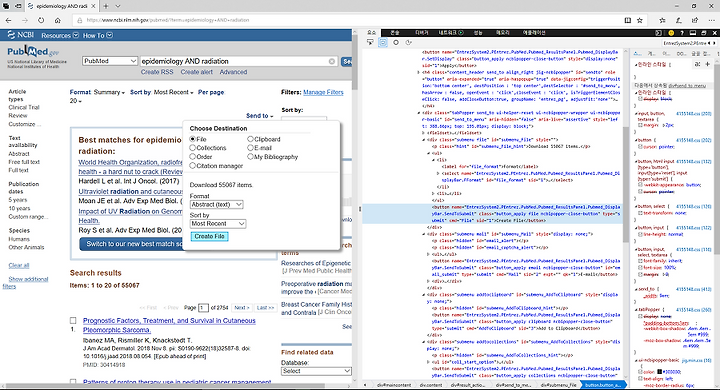Select the My Bibliography radio
The height and width of the screenshot is (390, 720).
pyautogui.click(x=250, y=156)
